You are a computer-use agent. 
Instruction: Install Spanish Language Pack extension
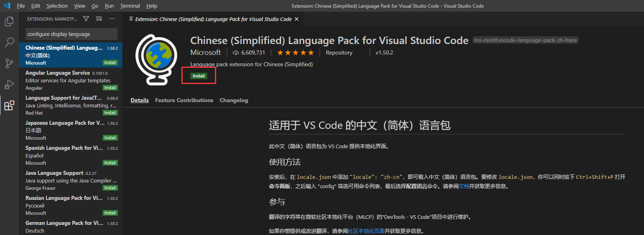110,163
